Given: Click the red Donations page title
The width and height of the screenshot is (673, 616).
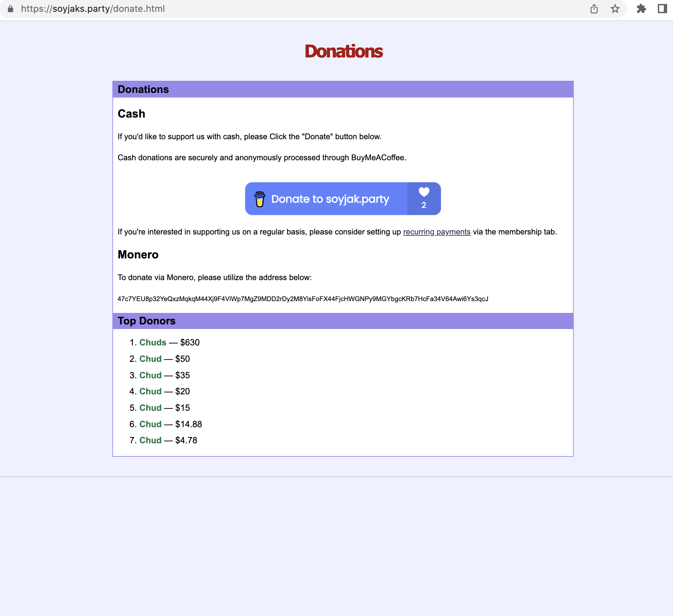Looking at the screenshot, I should 343,51.
